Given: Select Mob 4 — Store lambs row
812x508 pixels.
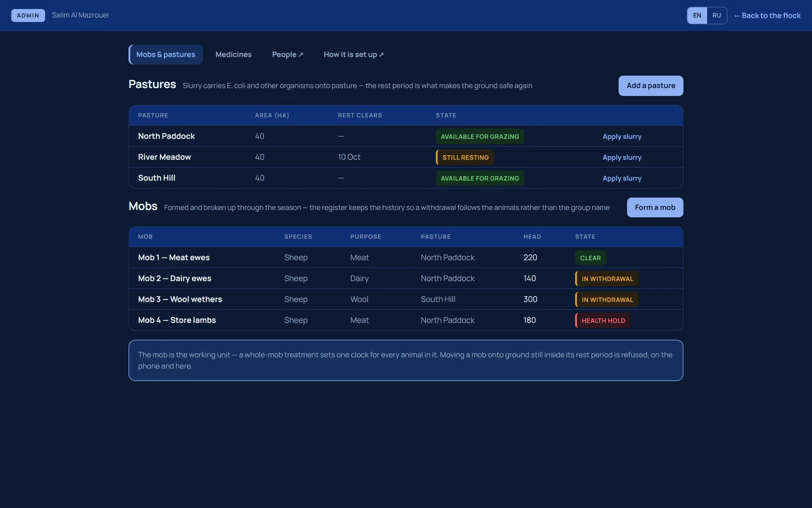Looking at the screenshot, I should (x=405, y=320).
